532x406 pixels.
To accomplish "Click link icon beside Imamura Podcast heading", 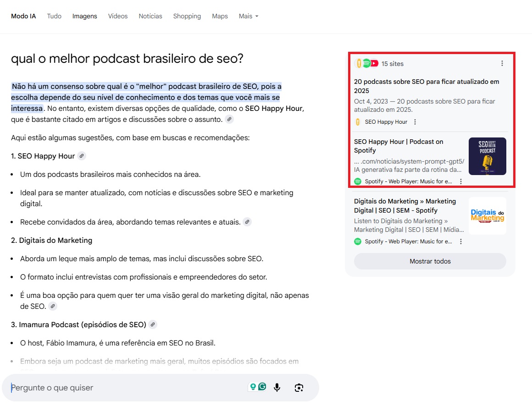I will (153, 325).
